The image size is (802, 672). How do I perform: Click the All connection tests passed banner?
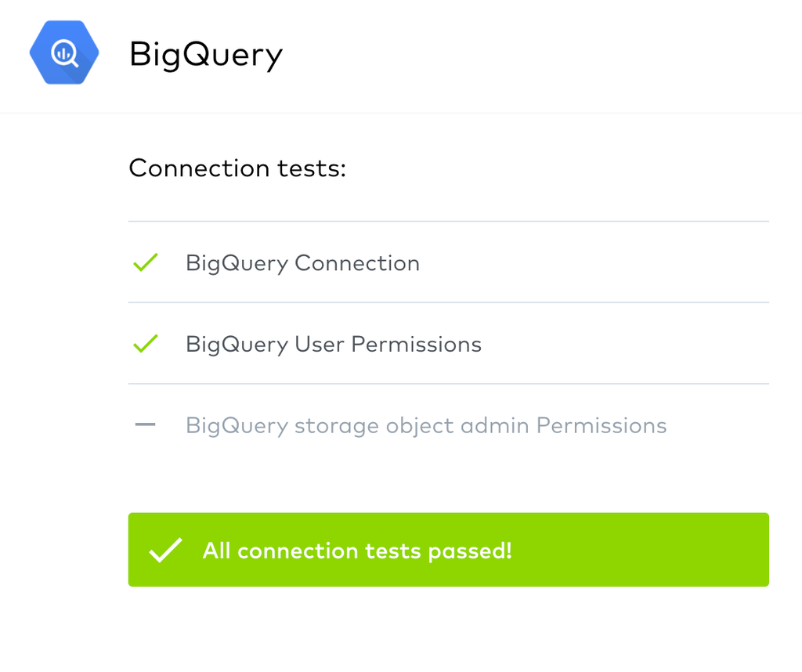point(449,550)
